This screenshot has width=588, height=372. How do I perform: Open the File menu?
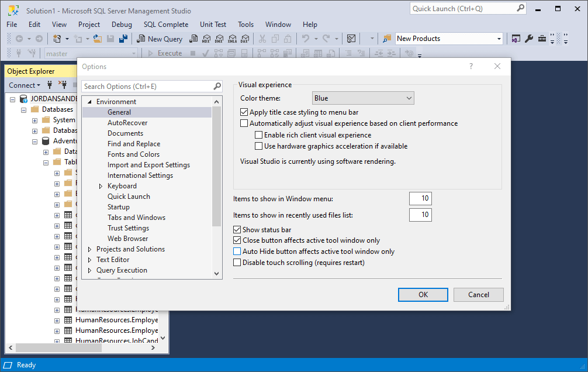[12, 25]
